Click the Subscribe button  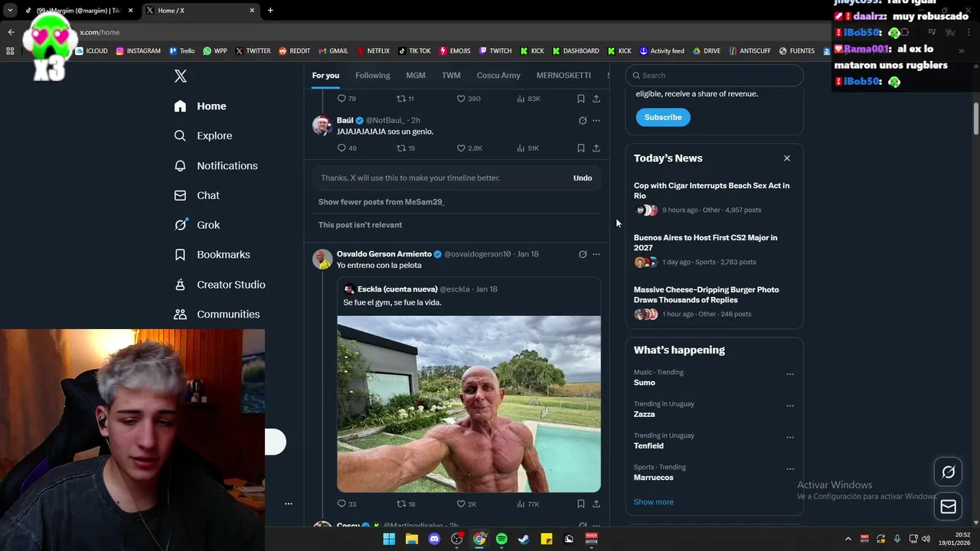663,117
